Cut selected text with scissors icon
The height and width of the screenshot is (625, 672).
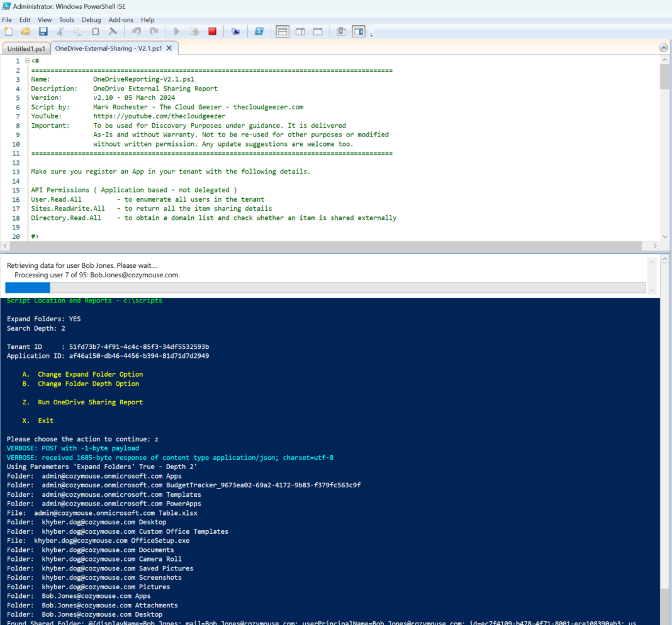tap(60, 31)
